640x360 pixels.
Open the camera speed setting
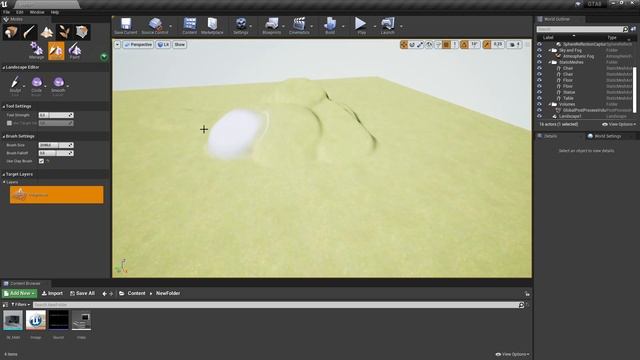point(515,44)
